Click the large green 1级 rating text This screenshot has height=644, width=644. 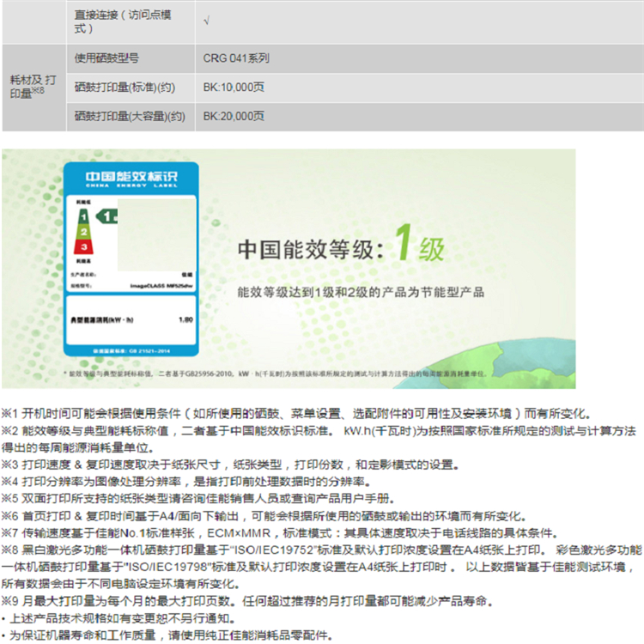pyautogui.click(x=420, y=247)
